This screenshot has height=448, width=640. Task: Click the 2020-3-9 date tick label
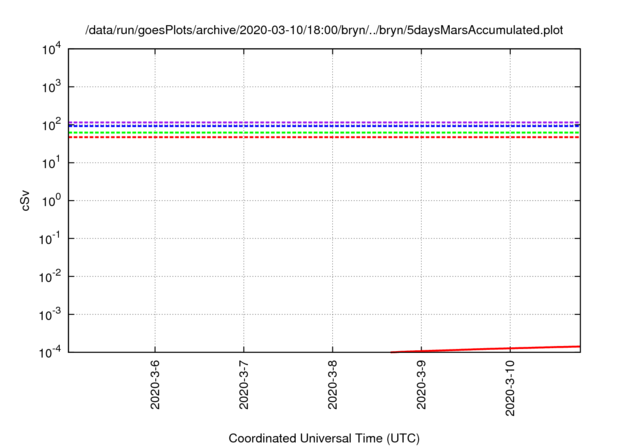tap(421, 385)
